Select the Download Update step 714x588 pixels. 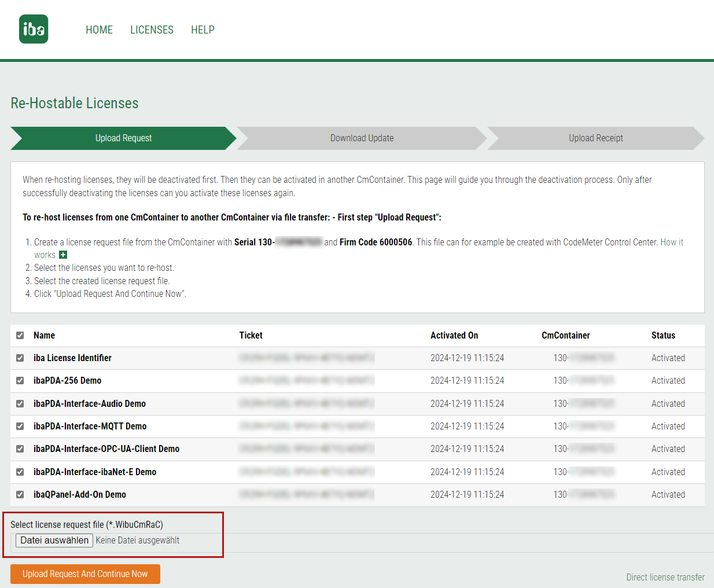[x=362, y=138]
